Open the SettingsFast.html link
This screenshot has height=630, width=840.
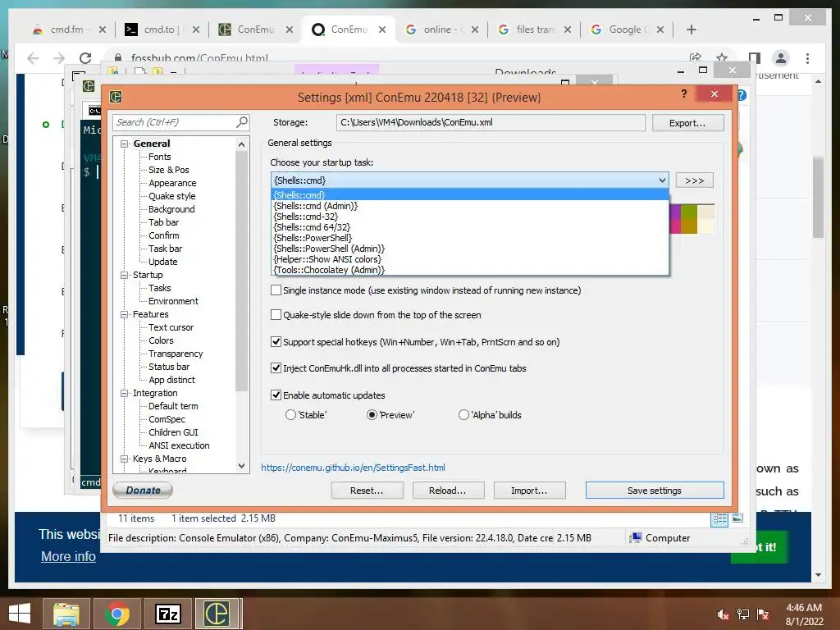pos(353,467)
